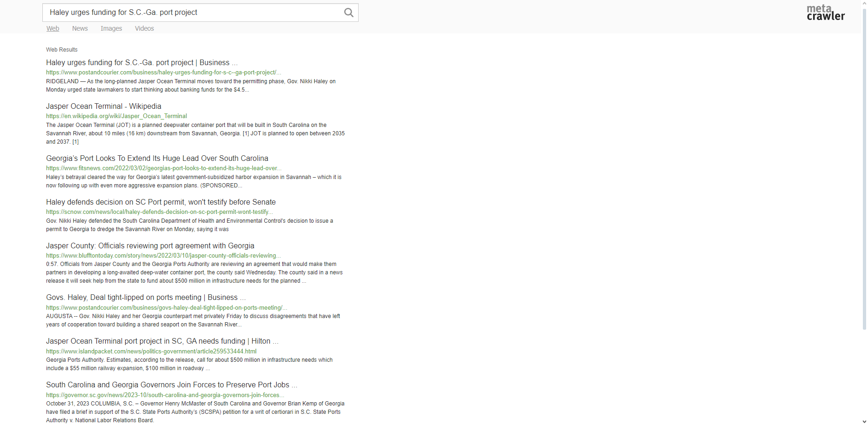868x425 pixels.
Task: Click snippet beginning 'Gov. Nikki Haley defended the South Carolina'
Action: click(x=189, y=225)
